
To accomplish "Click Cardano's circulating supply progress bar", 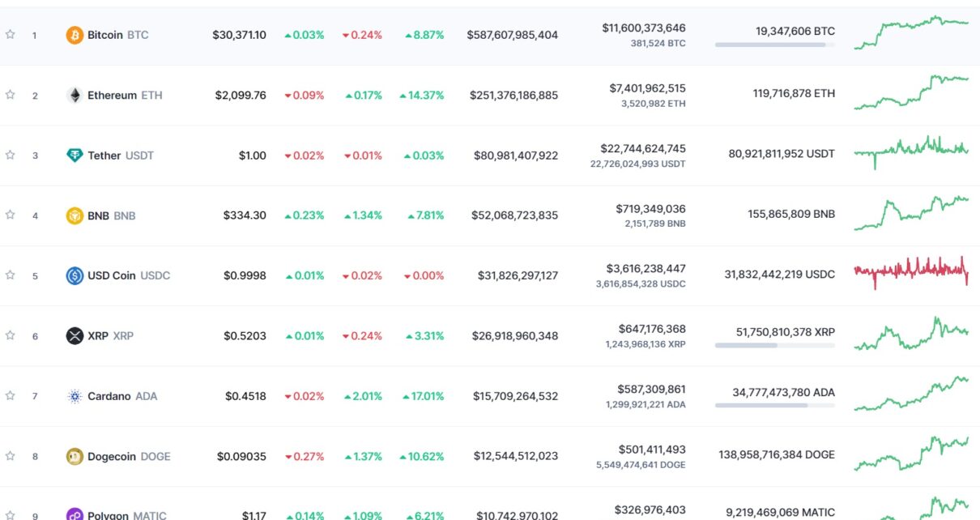I will tap(774, 405).
